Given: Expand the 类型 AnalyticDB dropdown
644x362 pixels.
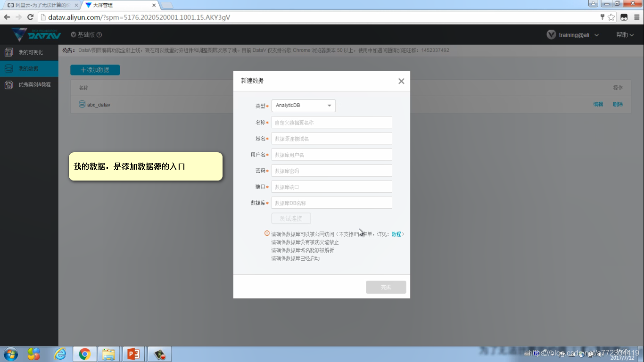Looking at the screenshot, I should (x=304, y=106).
